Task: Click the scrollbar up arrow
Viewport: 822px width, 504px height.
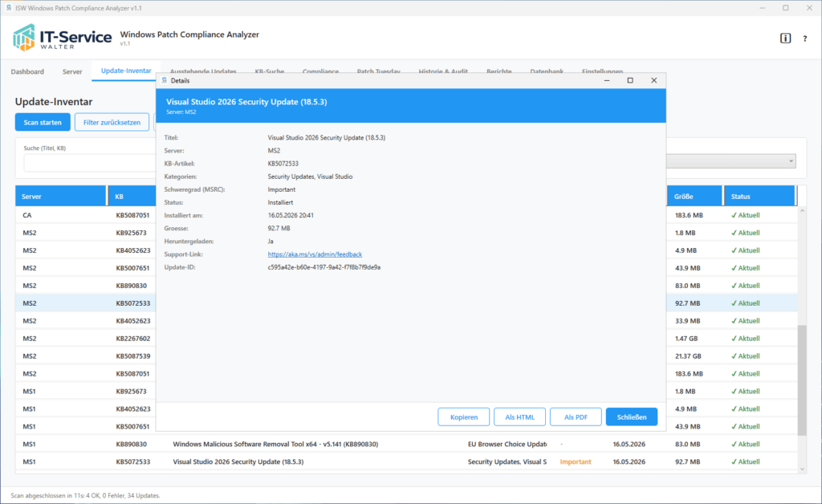Action: (802, 210)
